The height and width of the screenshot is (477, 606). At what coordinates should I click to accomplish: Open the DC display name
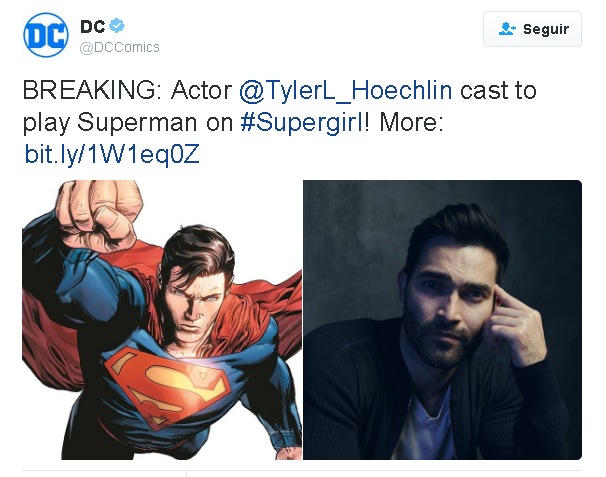(93, 26)
